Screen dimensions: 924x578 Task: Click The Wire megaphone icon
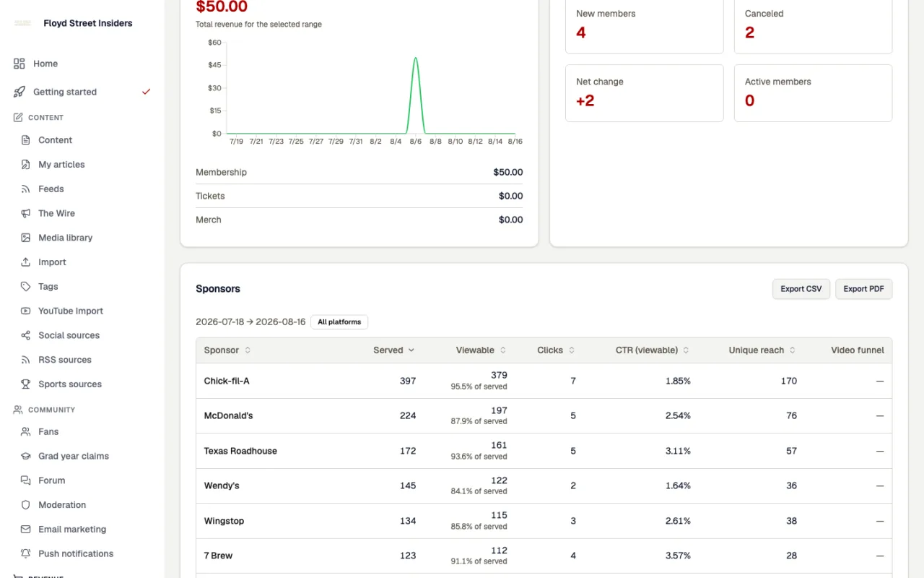coord(26,213)
